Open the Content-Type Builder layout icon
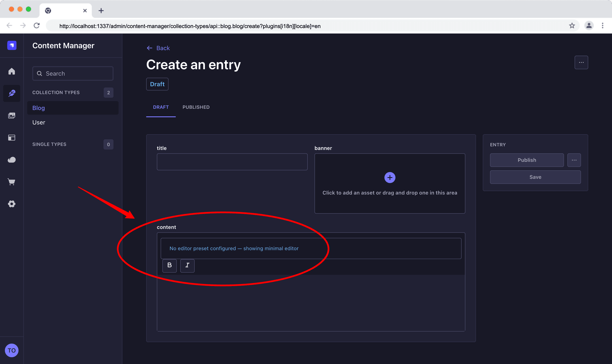Image resolution: width=612 pixels, height=364 pixels. coord(11,138)
